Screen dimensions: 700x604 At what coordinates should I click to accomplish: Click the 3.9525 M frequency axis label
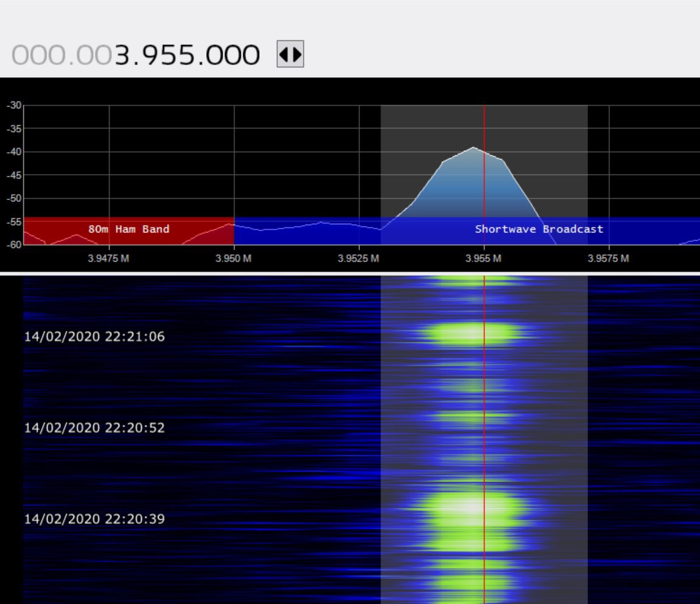click(358, 259)
